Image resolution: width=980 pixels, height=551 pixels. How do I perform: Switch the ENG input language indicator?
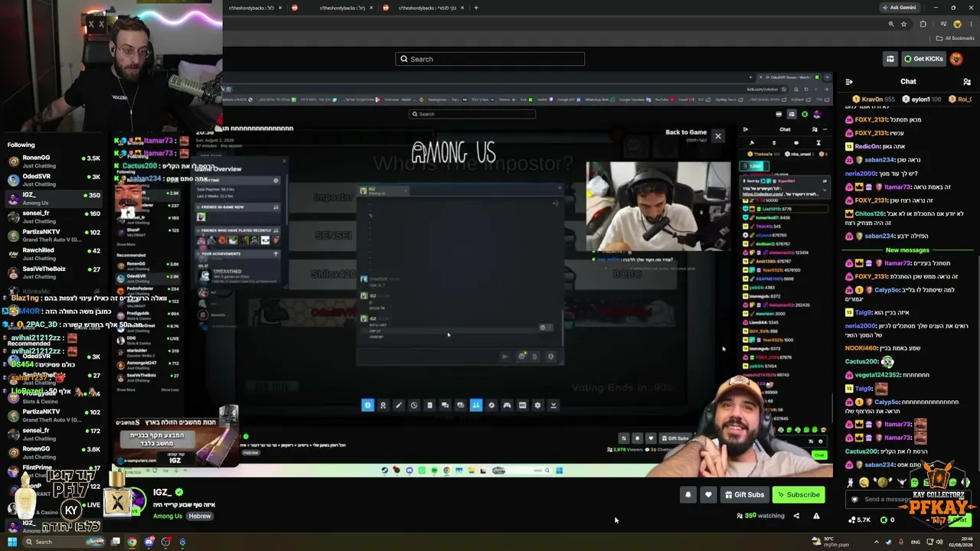click(916, 542)
